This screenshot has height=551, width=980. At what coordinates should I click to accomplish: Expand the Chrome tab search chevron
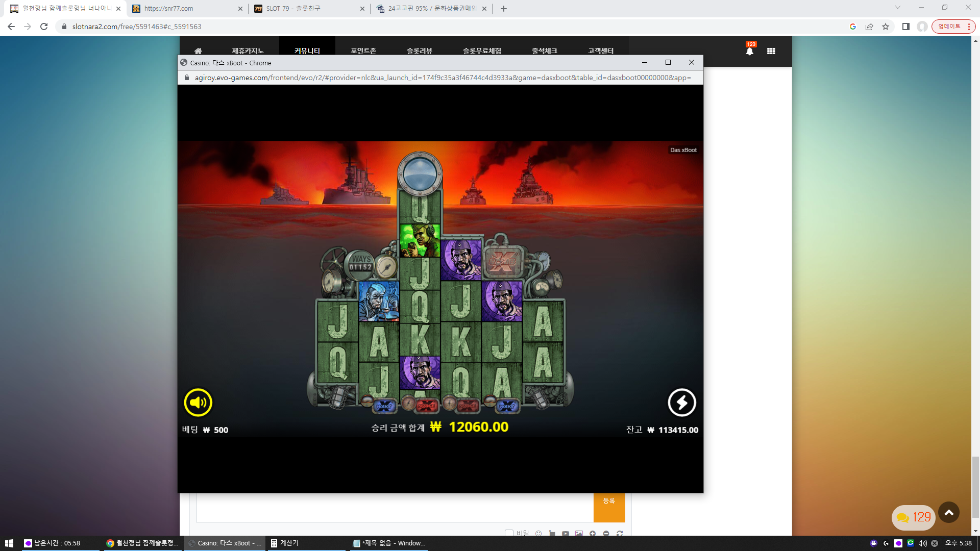898,8
